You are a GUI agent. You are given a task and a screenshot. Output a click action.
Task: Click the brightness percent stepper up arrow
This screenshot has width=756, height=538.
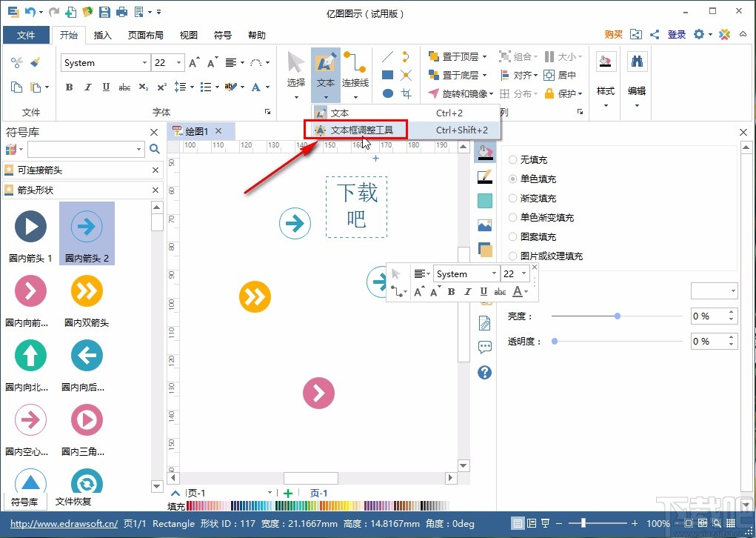pyautogui.click(x=732, y=312)
